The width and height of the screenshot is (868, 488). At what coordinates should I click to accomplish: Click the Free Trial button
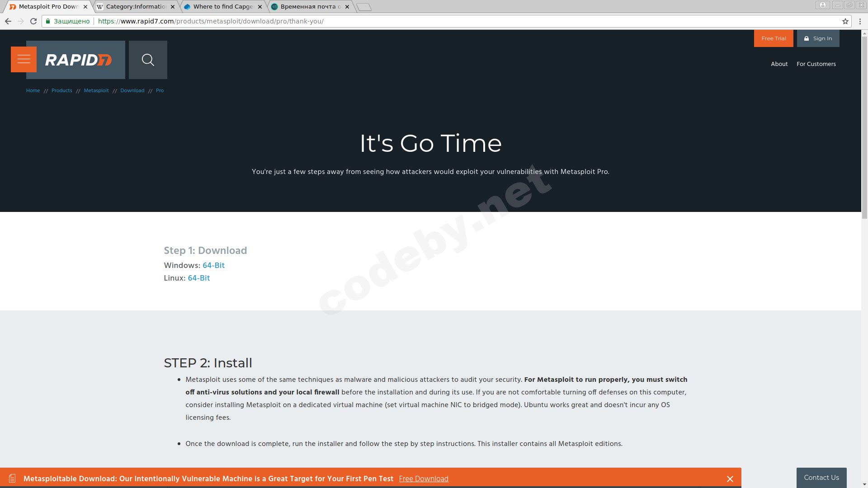point(773,38)
